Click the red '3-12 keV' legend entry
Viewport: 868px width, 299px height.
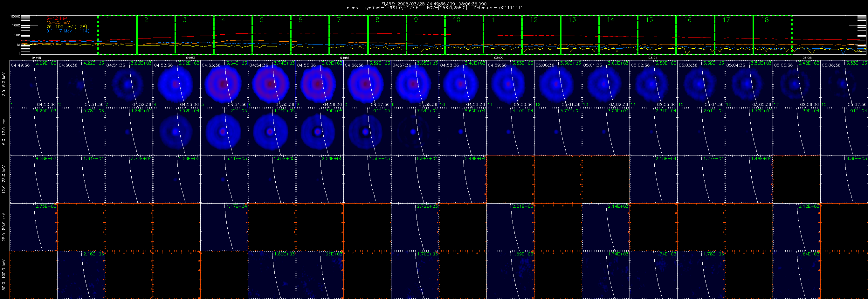(x=57, y=18)
